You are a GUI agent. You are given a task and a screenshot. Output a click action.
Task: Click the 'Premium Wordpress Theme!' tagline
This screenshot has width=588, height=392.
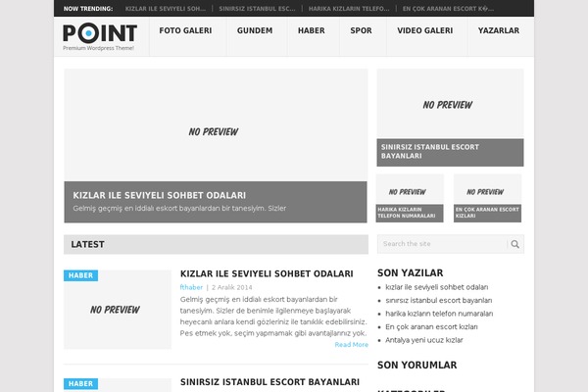point(98,48)
